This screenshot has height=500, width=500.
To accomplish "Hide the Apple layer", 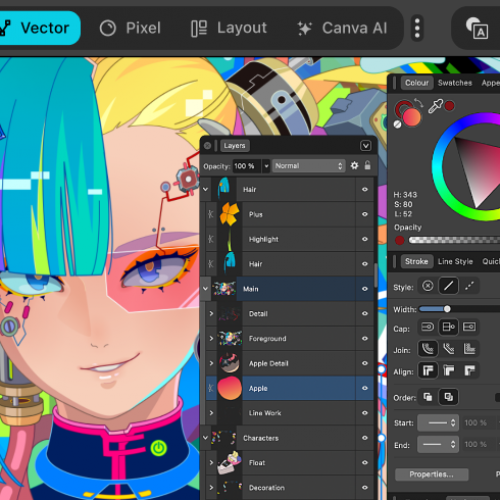I will [x=365, y=388].
